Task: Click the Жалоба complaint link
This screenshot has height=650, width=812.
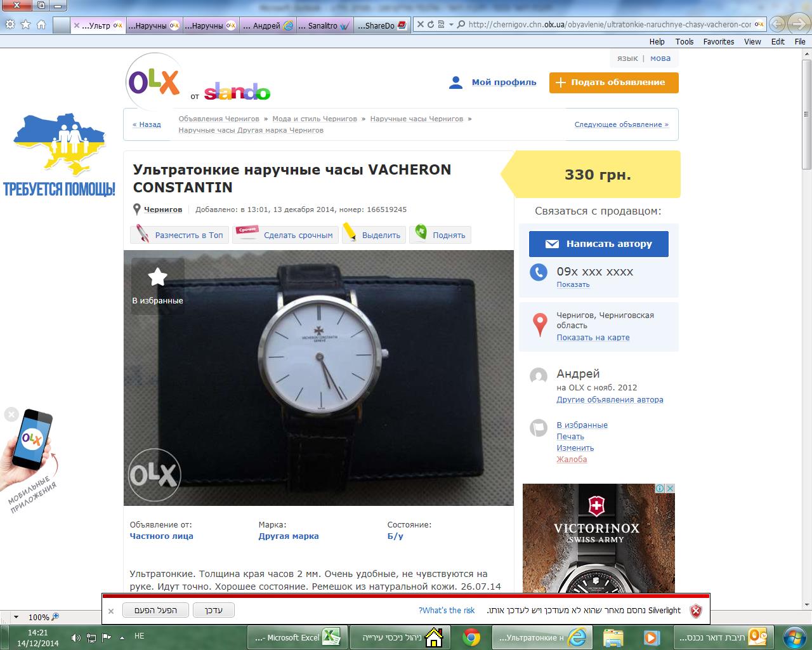Action: (572, 460)
